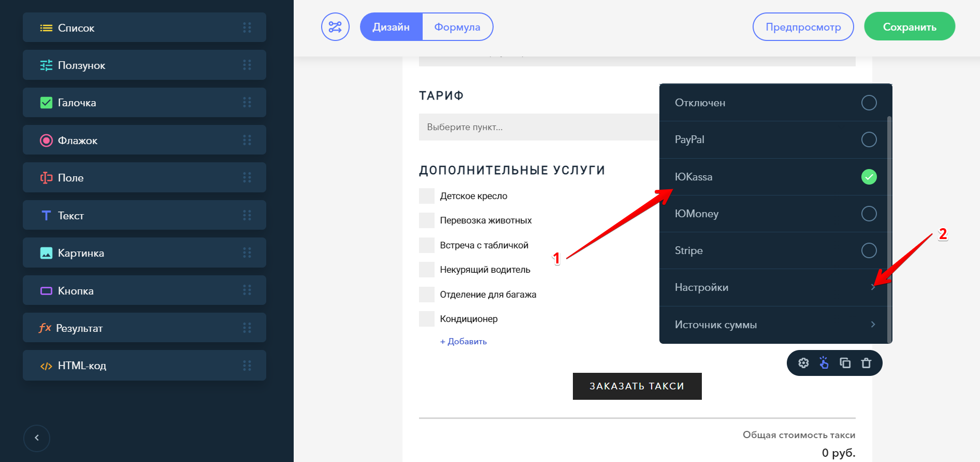Click the green checkmark icon beside Галочка
This screenshot has width=980, height=462.
(46, 103)
